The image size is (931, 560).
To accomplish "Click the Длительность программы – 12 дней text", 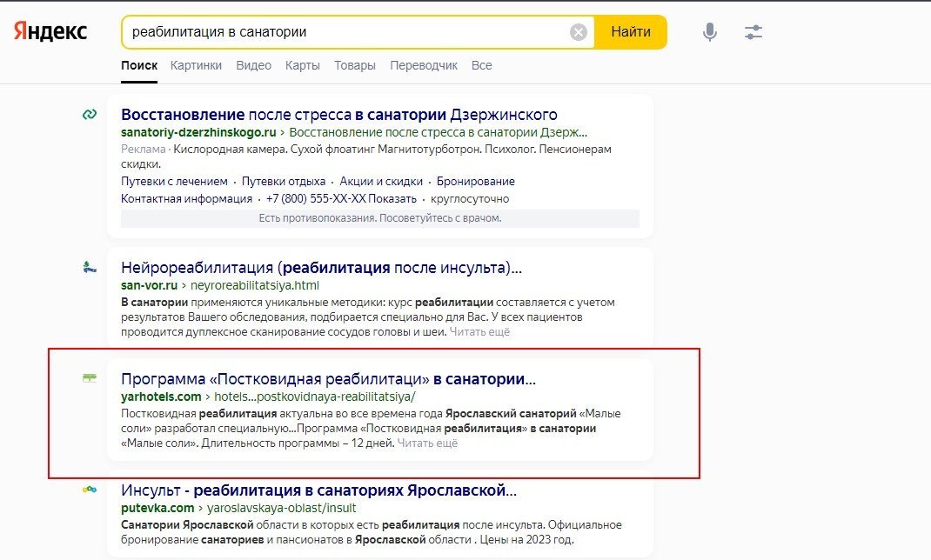I will pyautogui.click(x=298, y=443).
